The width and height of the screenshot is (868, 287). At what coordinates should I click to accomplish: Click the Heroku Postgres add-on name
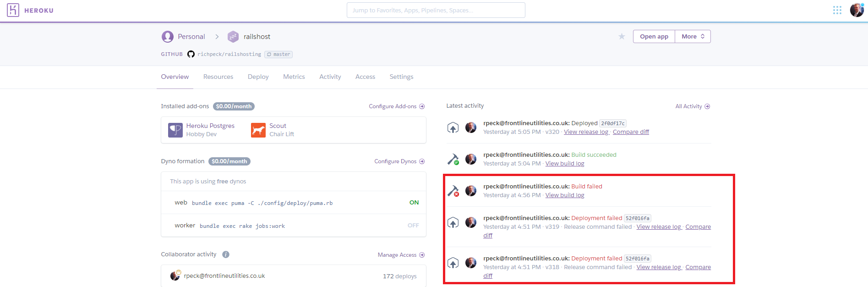pos(210,126)
